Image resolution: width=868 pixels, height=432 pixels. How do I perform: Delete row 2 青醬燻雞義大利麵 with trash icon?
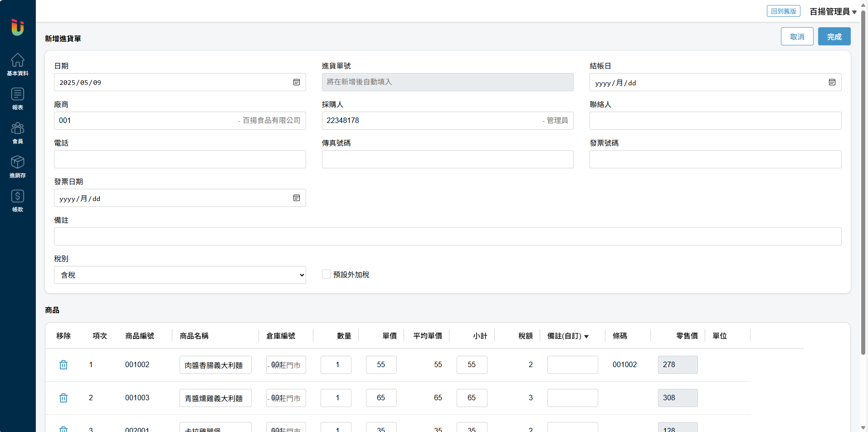click(63, 398)
